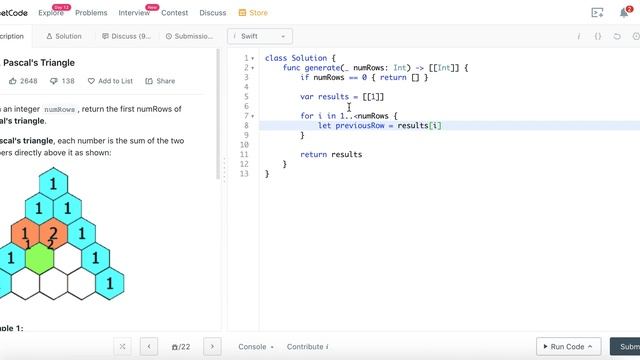
Task: Click the thumbs-down dislike icon (138)
Action: tap(53, 81)
